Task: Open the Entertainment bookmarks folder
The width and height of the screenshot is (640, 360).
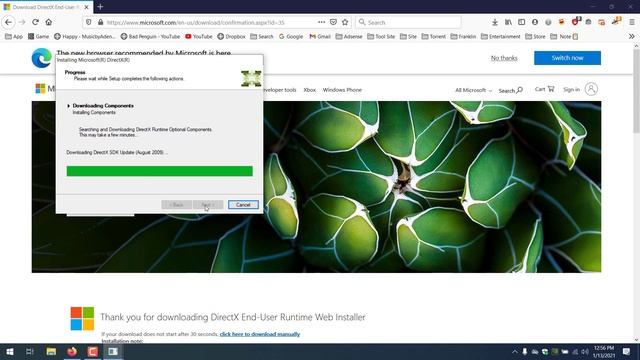Action: (501, 36)
